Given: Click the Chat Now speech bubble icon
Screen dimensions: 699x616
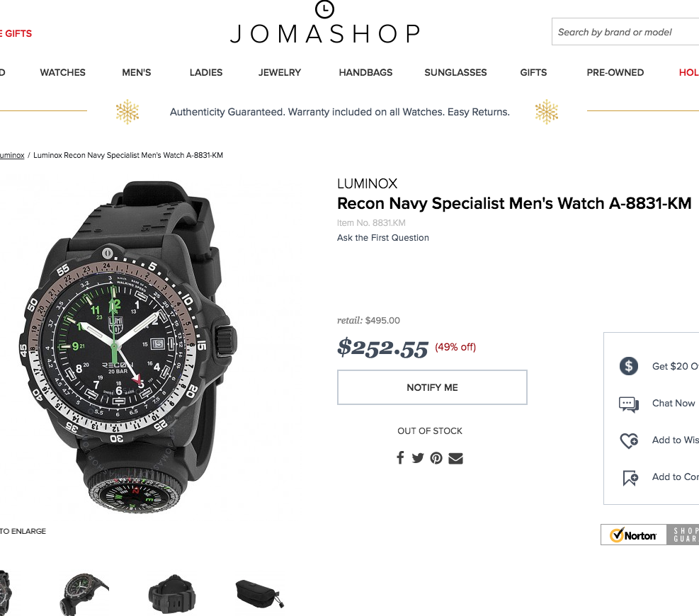Looking at the screenshot, I should 629,404.
